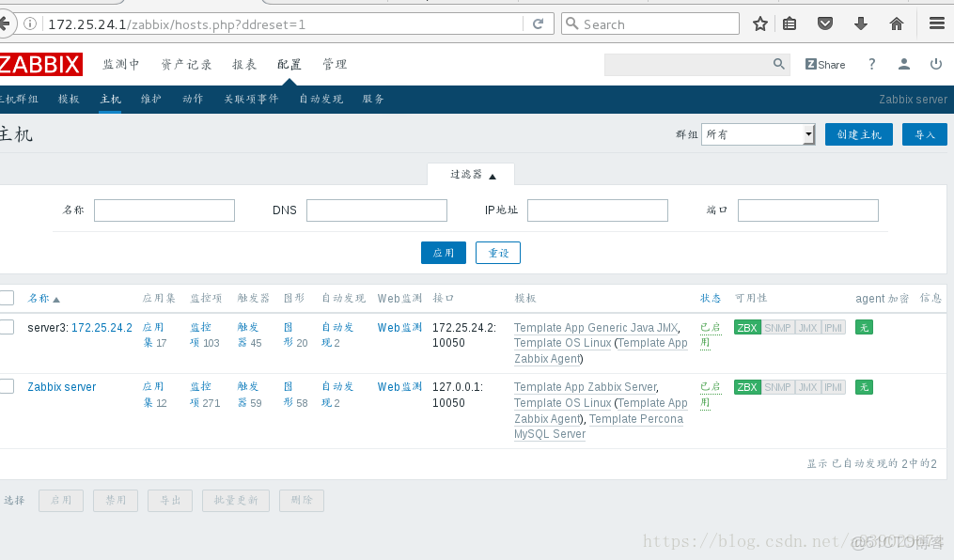Open the Zabbix server host link
The height and width of the screenshot is (560, 954).
pos(61,386)
